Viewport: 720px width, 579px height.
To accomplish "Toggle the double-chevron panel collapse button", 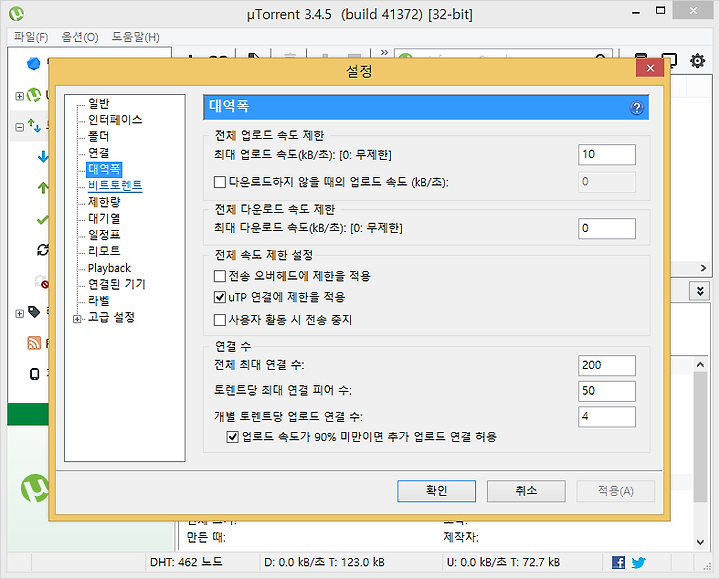I will 700,291.
